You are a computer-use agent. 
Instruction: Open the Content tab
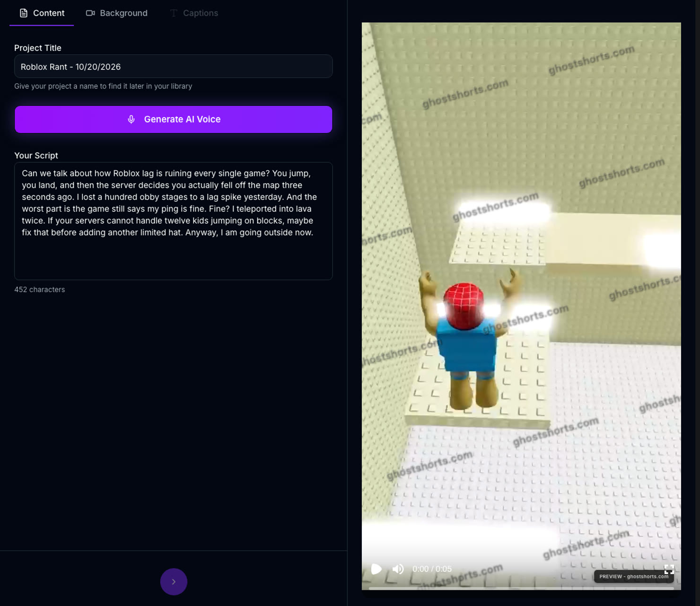(42, 13)
